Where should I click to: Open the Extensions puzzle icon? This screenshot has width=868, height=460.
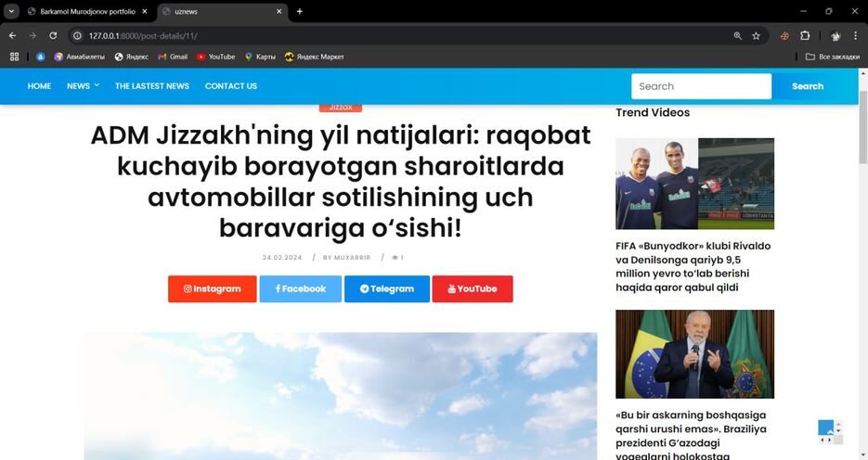pos(805,35)
